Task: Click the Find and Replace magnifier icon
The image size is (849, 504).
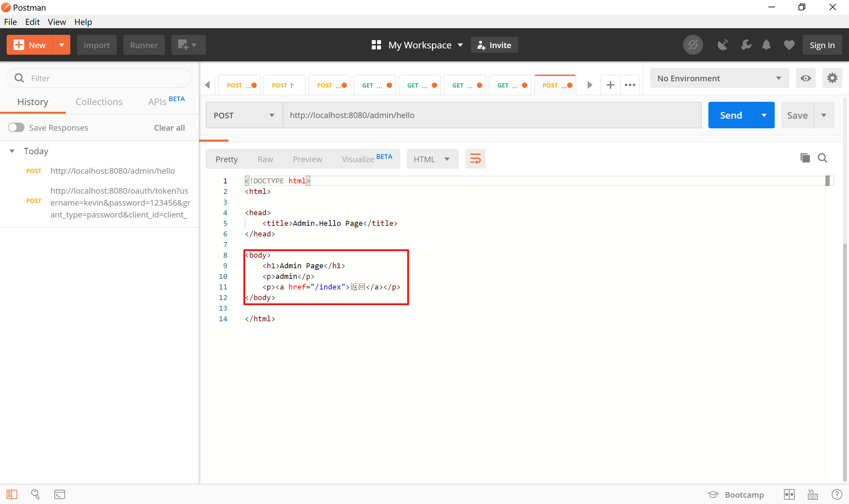Action: (35, 494)
